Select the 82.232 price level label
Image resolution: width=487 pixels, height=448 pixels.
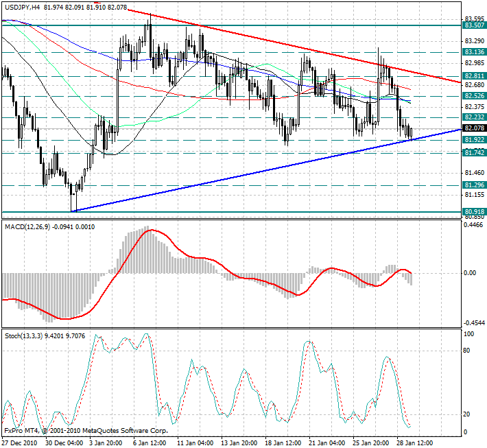[x=473, y=117]
